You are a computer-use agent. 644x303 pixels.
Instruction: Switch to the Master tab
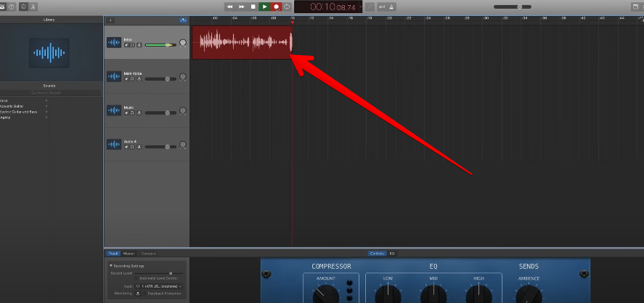(129, 254)
